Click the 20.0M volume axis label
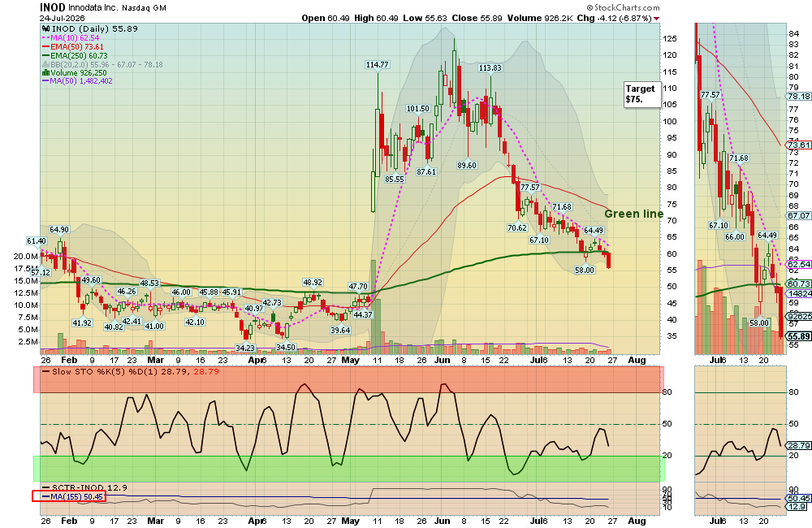 26,257
